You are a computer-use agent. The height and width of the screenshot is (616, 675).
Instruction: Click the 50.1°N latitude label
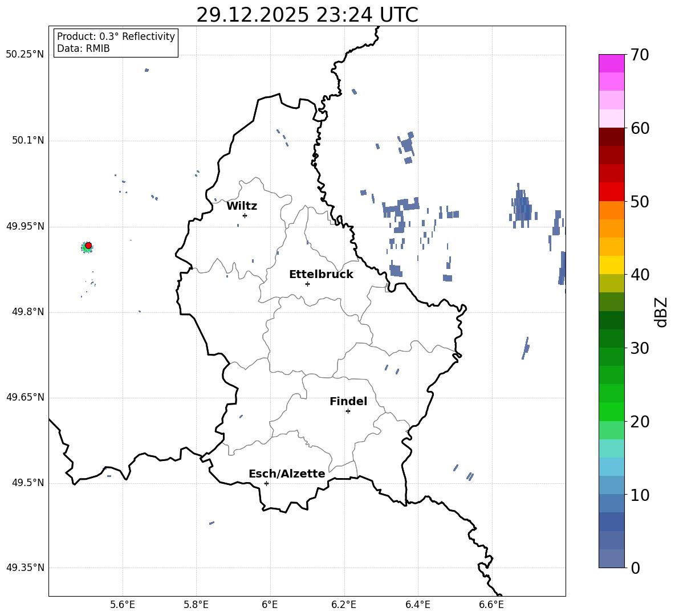pyautogui.click(x=28, y=141)
